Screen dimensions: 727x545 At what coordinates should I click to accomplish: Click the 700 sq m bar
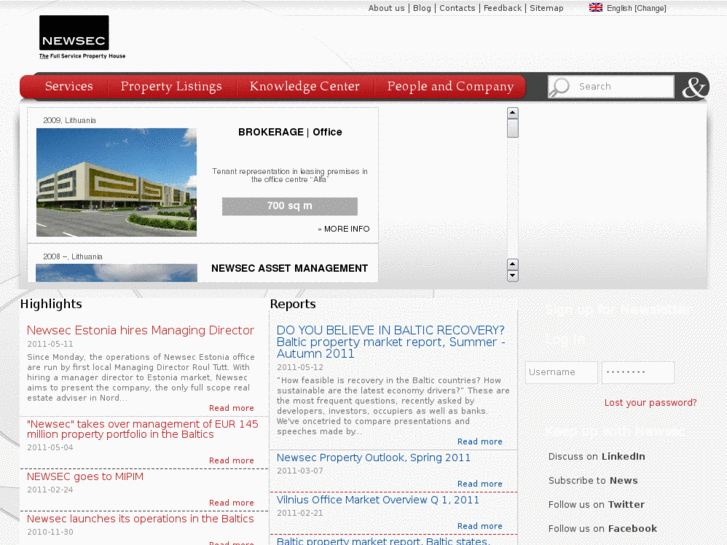(x=290, y=206)
